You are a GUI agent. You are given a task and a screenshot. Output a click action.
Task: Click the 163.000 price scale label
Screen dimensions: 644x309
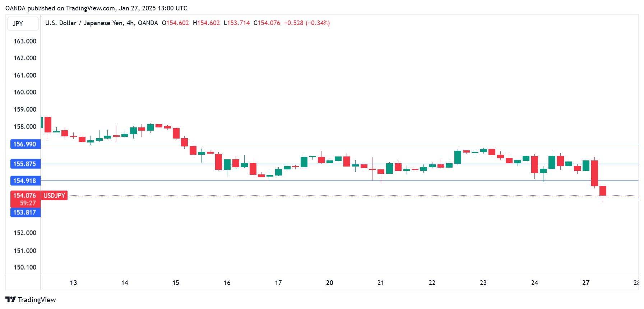pyautogui.click(x=25, y=41)
